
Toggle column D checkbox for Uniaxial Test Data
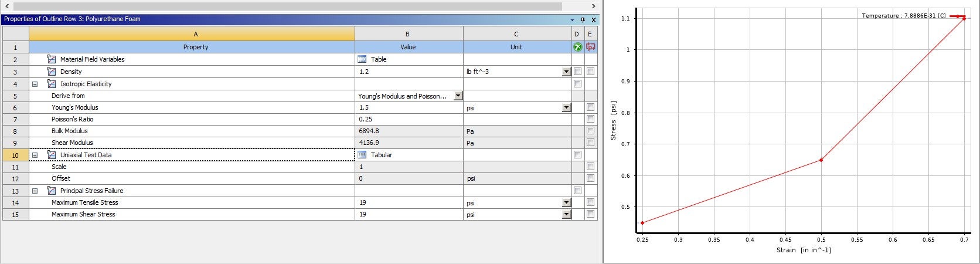point(577,155)
